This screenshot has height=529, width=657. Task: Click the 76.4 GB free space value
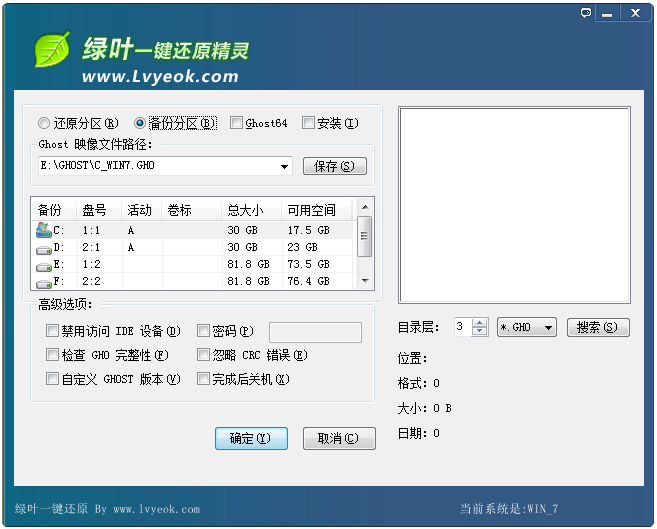(308, 281)
